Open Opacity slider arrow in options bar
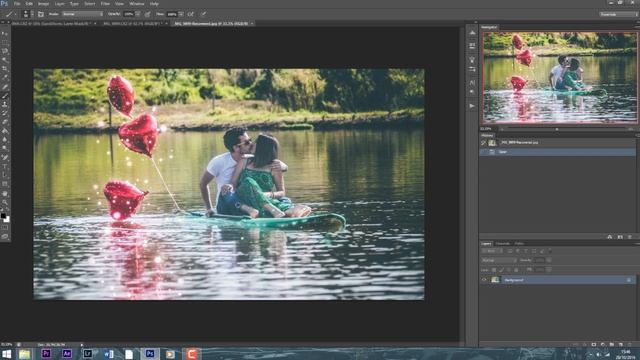640x360 pixels. (x=138, y=14)
